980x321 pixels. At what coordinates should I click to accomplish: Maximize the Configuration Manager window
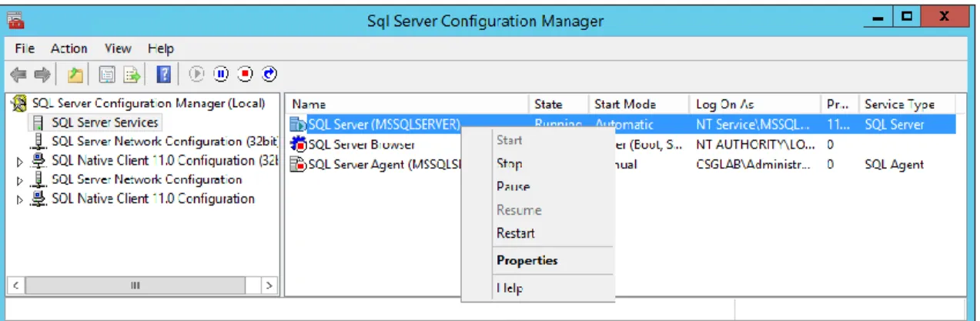tap(905, 17)
